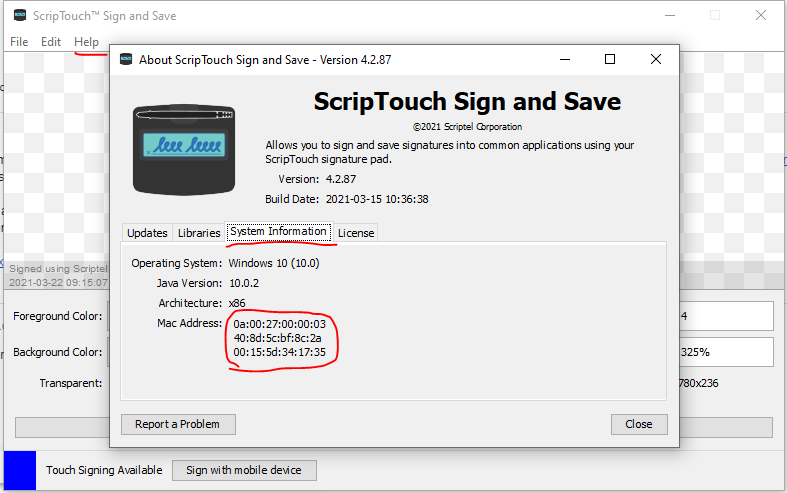Viewport: 787px width, 493px height.
Task: Switch to the Updates tab
Action: pyautogui.click(x=147, y=233)
